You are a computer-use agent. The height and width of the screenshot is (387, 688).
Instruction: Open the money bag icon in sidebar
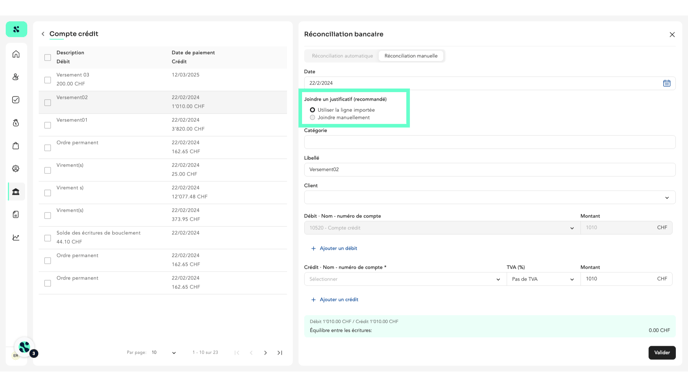16,123
